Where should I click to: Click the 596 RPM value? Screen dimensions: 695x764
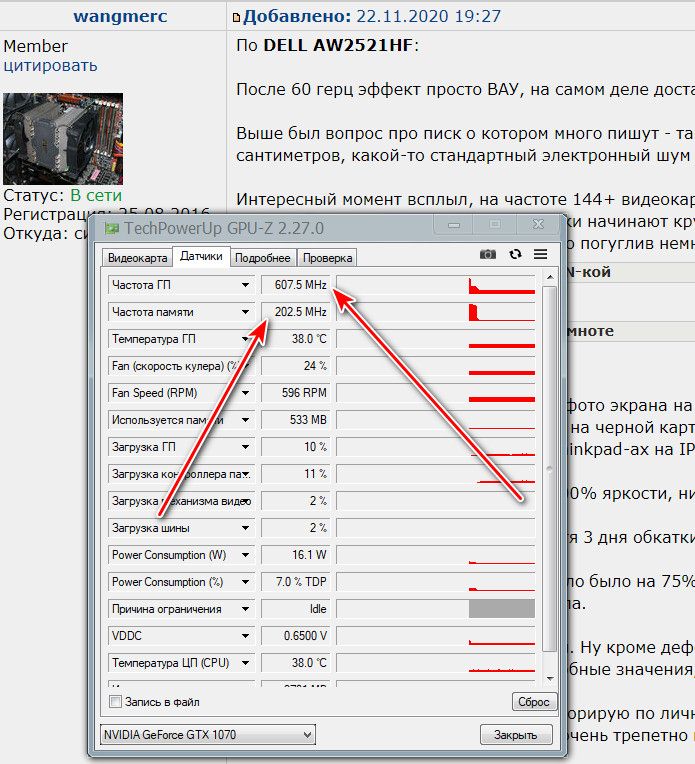coord(296,393)
